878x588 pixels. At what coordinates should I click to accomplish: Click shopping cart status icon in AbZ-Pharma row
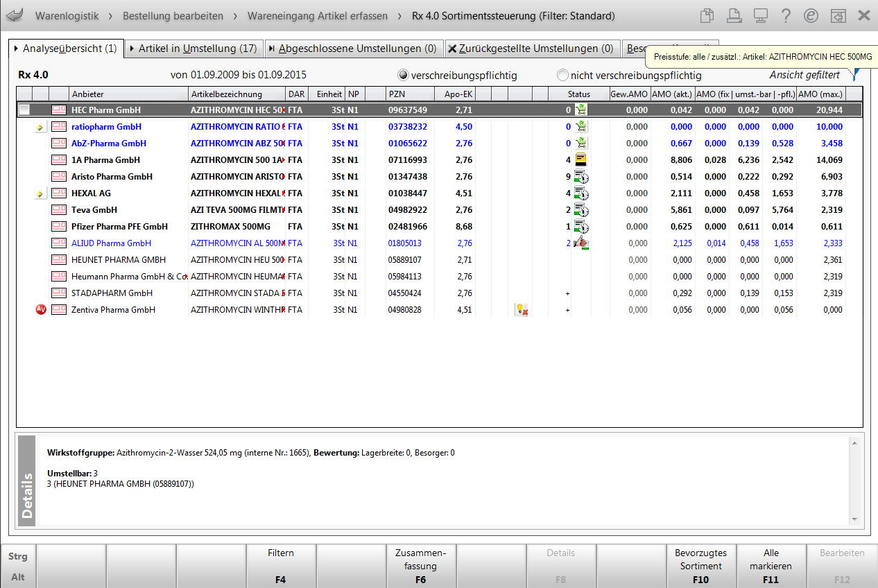pyautogui.click(x=581, y=143)
